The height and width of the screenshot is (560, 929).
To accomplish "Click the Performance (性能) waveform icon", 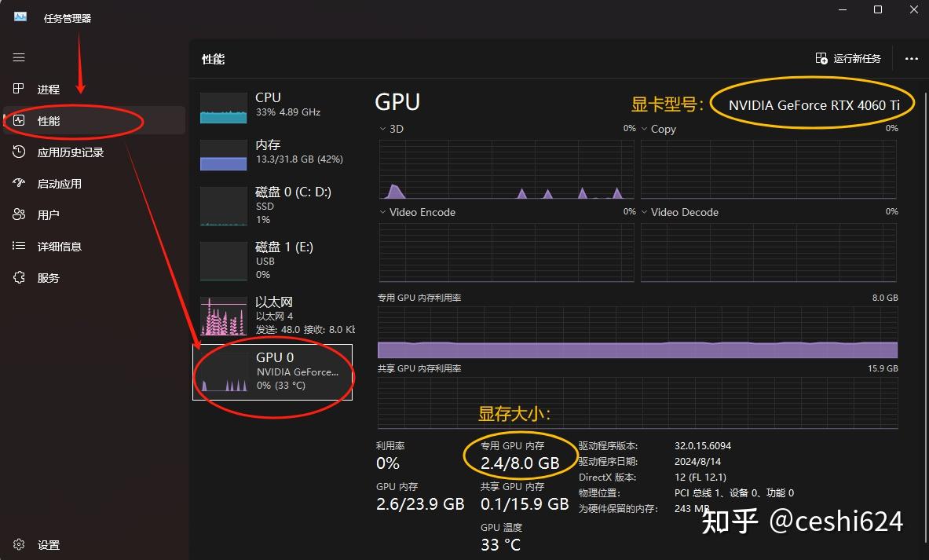I will (x=19, y=120).
